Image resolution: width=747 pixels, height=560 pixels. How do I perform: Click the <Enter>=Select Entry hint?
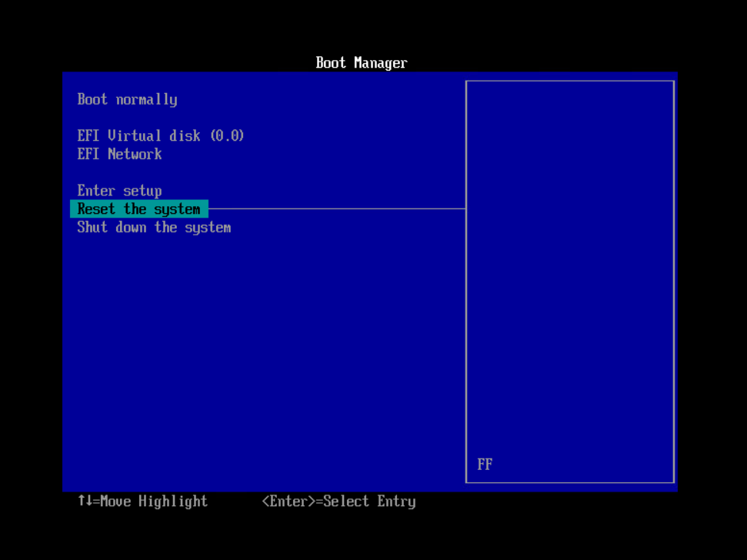point(338,501)
